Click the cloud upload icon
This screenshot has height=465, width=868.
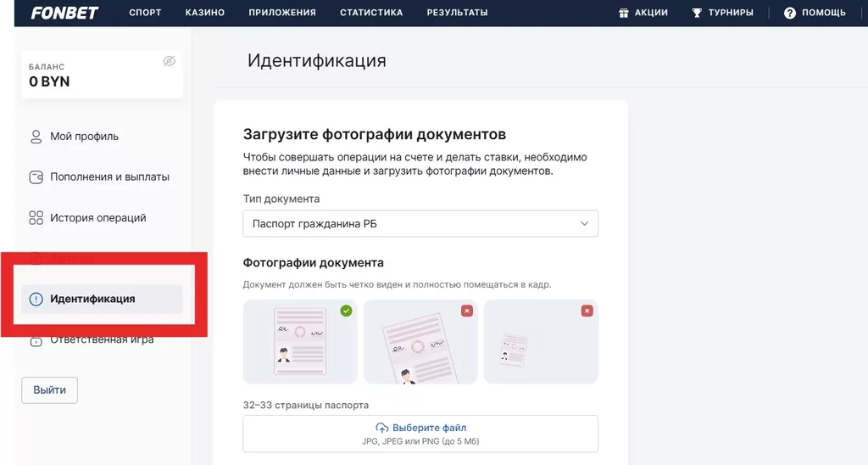382,428
